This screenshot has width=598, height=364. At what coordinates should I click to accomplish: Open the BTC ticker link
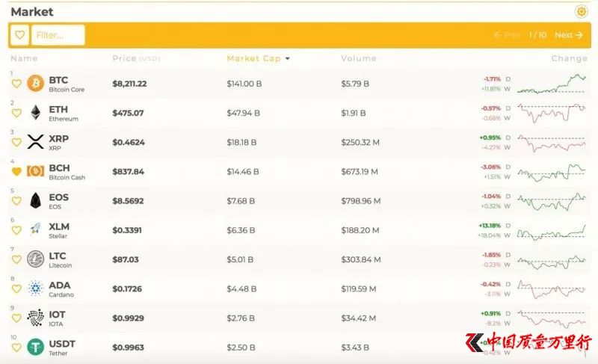58,80
